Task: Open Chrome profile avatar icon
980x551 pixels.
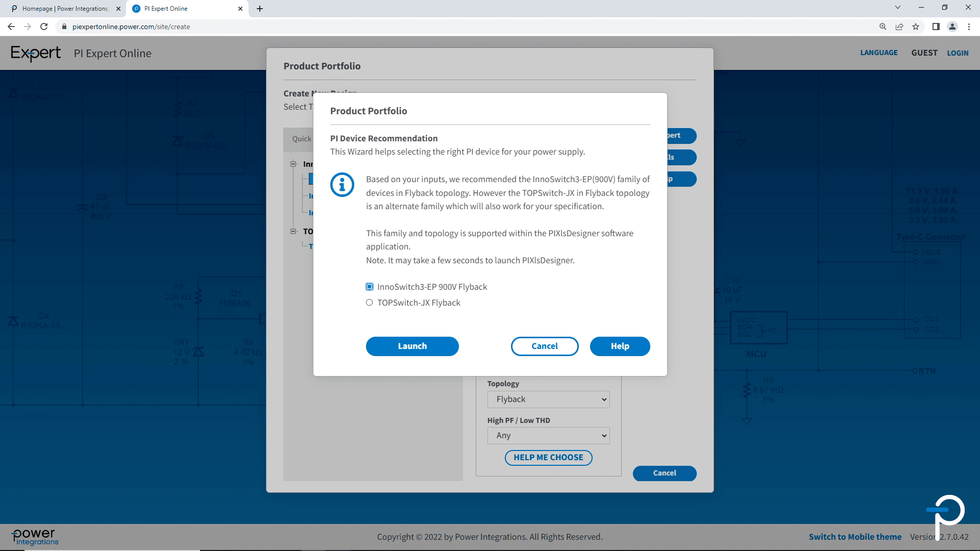Action: pos(952,27)
